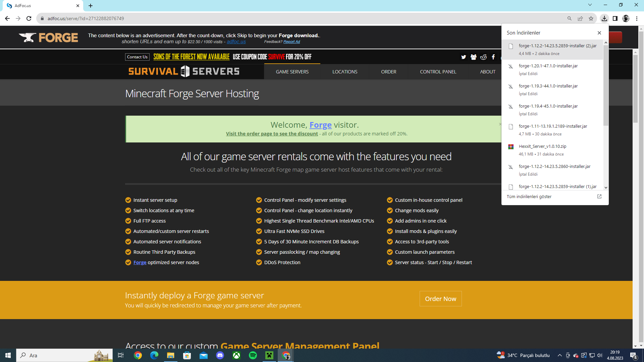Click the downloads list scrollbar down arrow
The image size is (644, 362).
coord(606,187)
